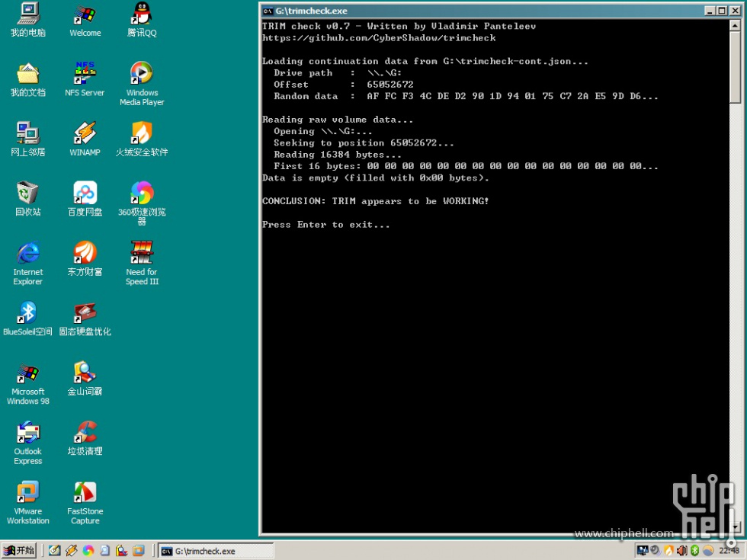This screenshot has width=747, height=560.
Task: Click 'Reading 16384 bytes...' console line
Action: point(337,154)
